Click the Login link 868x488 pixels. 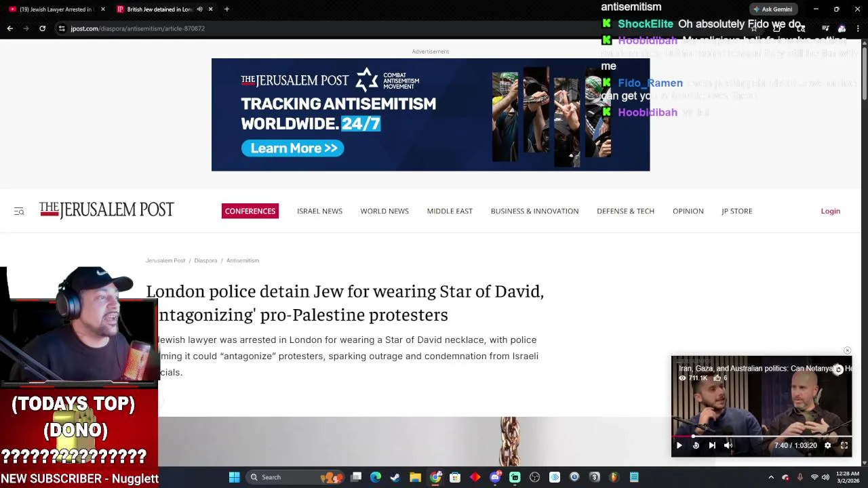tap(830, 211)
